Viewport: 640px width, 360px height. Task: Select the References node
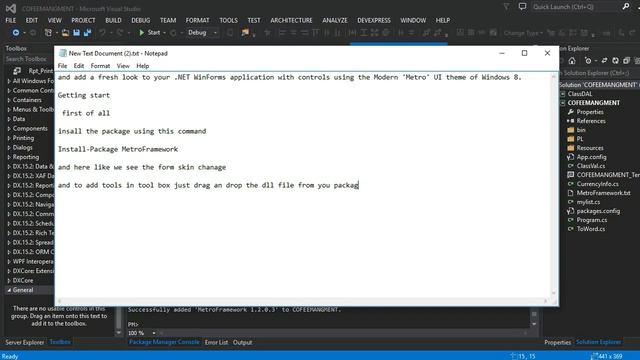pos(591,121)
